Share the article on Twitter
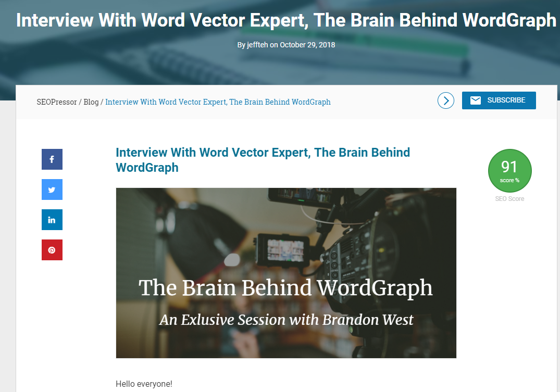 52,189
